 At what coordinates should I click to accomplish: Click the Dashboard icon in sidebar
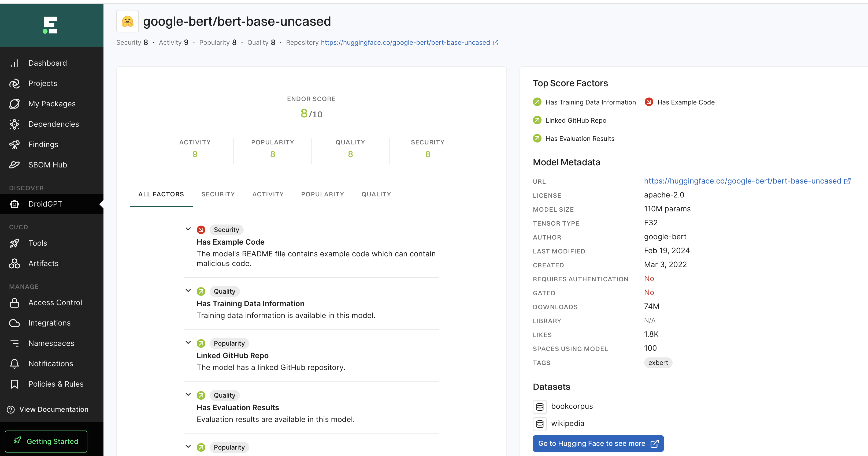click(15, 63)
